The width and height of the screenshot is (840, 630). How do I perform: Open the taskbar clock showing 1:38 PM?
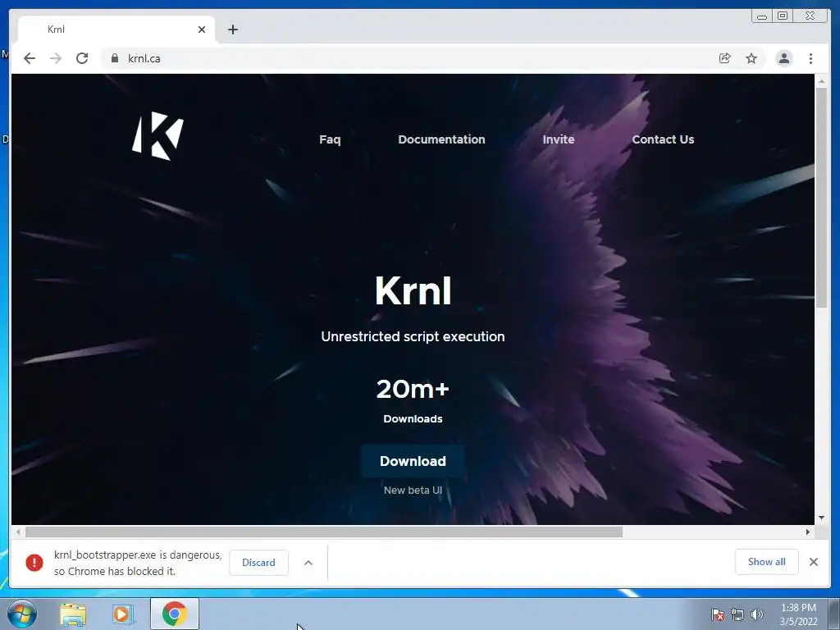coord(798,614)
